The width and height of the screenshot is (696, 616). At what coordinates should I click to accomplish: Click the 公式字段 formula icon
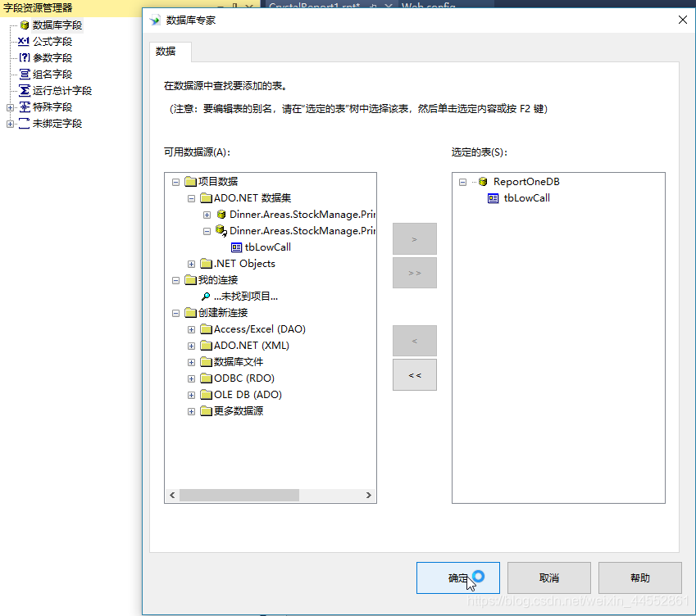pyautogui.click(x=24, y=41)
